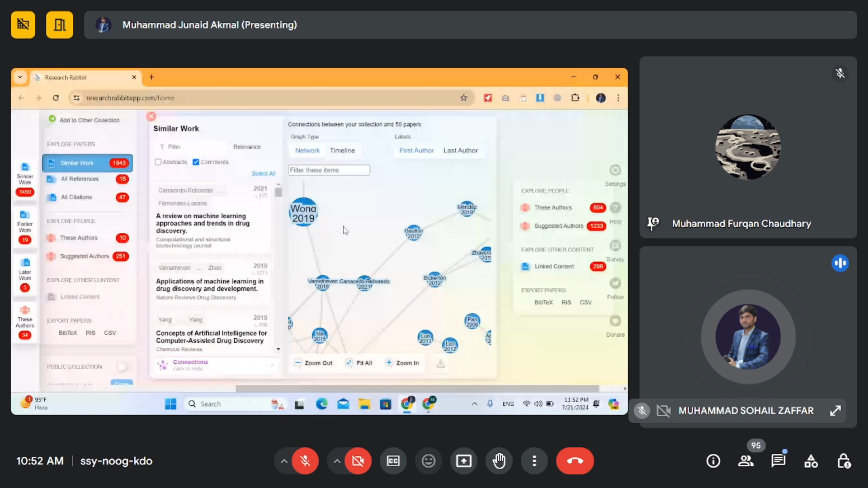
Task: Click the Similar Work list vertical scrollbar
Action: point(278,192)
